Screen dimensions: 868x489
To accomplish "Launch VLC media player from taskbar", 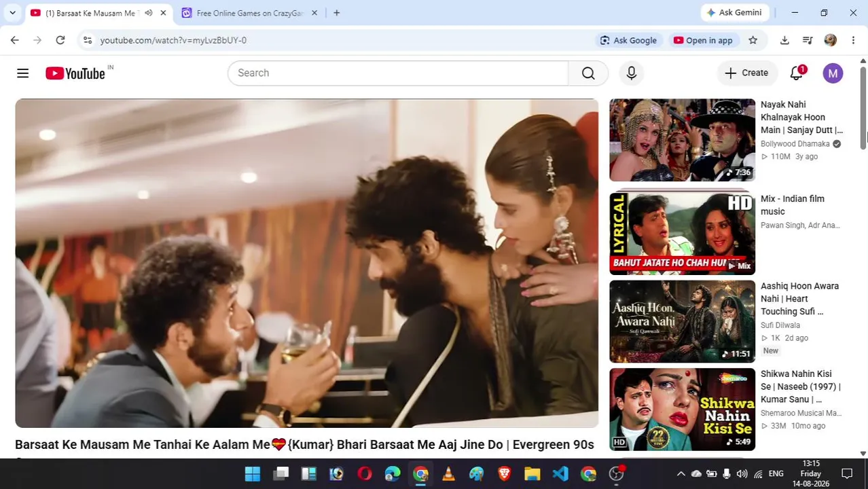I will (448, 473).
